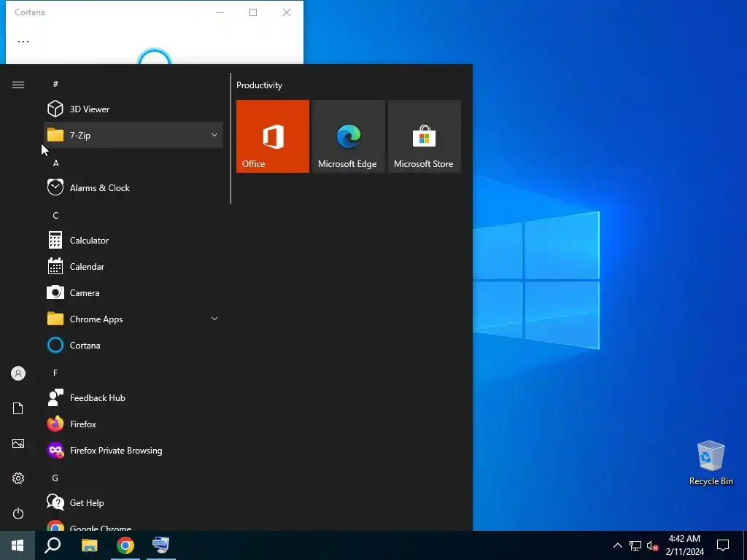Close the Cortana window
The width and height of the screenshot is (747, 560).
click(287, 12)
